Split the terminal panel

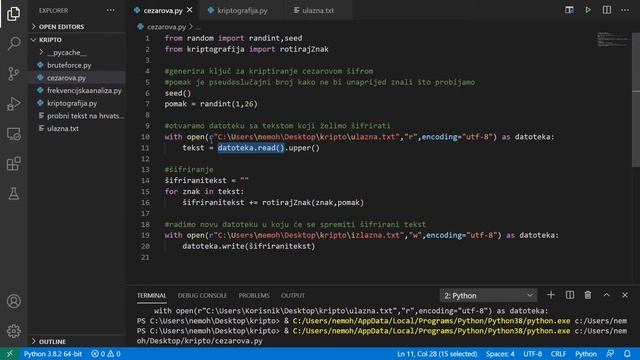pyautogui.click(x=570, y=295)
